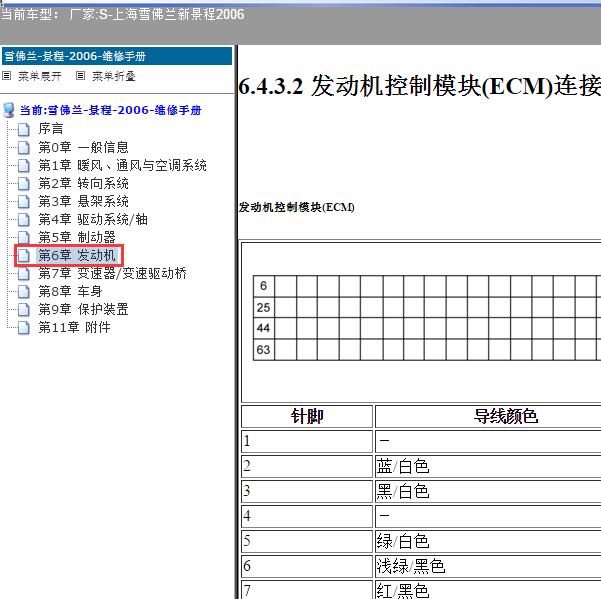
Task: Select 第2章 转向系统 in the tree
Action: [x=83, y=183]
